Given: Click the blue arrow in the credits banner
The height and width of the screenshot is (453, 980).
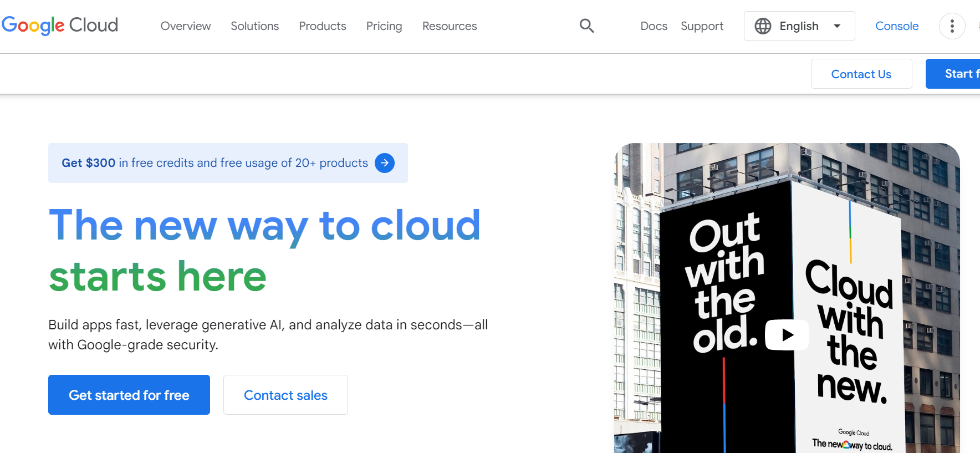Looking at the screenshot, I should coord(384,163).
